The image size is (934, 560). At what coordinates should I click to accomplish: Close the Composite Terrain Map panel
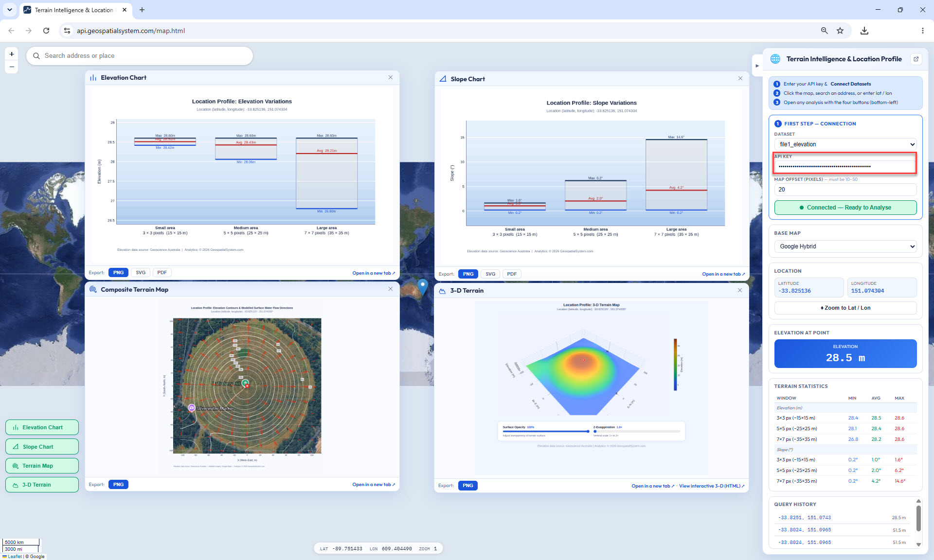coord(390,289)
